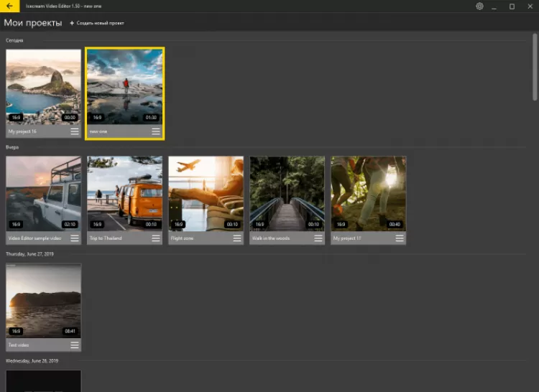This screenshot has height=392, width=539.
Task: Open hamburger menu for new one project
Action: pyautogui.click(x=156, y=132)
